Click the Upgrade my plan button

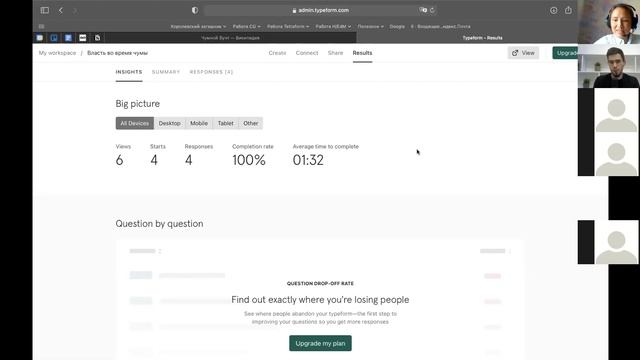tap(320, 343)
